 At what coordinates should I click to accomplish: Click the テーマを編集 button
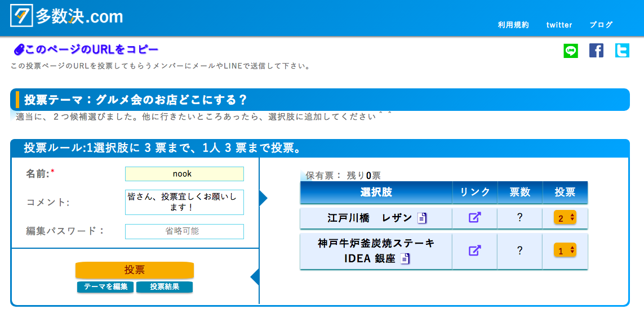(x=105, y=287)
